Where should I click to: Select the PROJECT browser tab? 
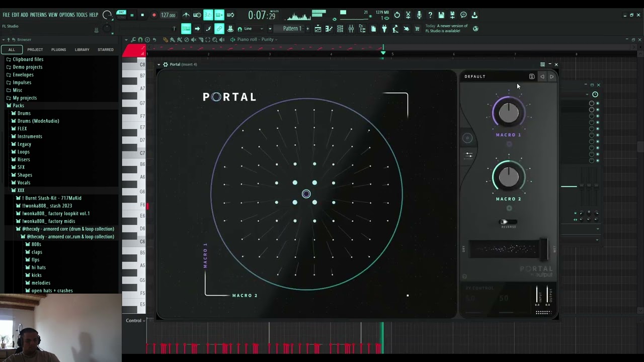[35, 50]
